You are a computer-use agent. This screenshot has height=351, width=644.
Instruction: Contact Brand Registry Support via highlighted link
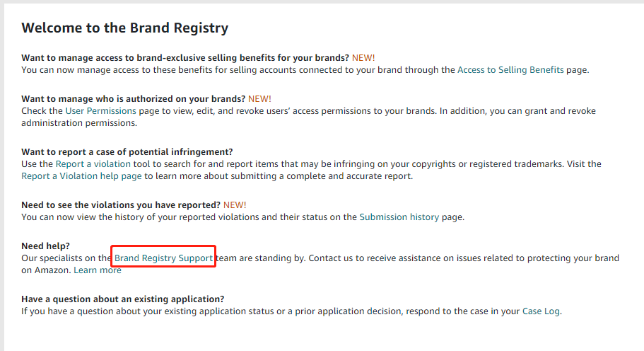pos(163,258)
